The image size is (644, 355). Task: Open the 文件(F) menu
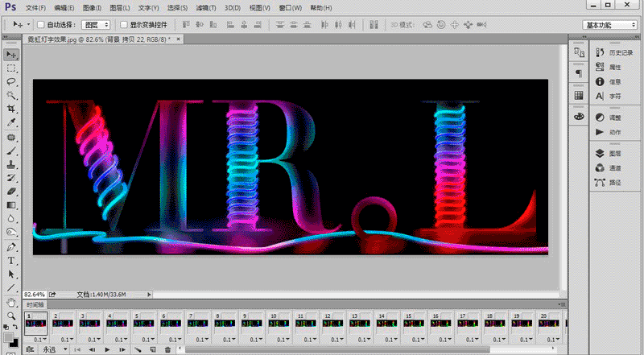(x=35, y=8)
